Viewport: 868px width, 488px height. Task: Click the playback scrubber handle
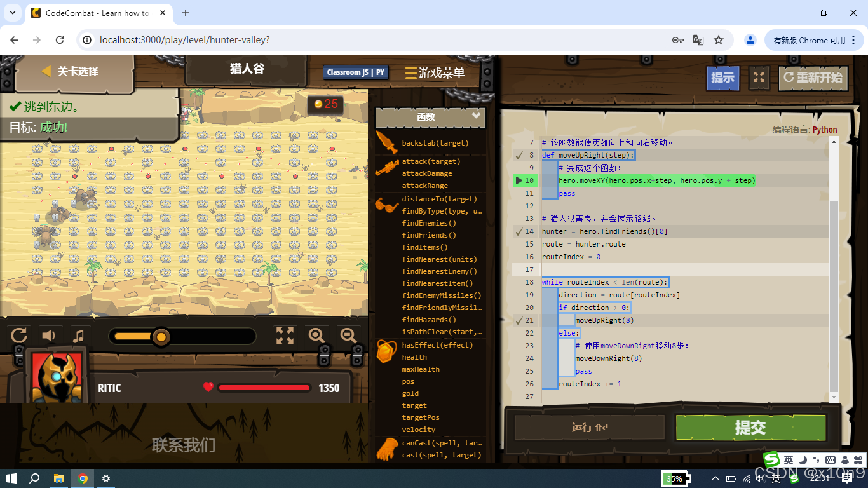point(161,336)
